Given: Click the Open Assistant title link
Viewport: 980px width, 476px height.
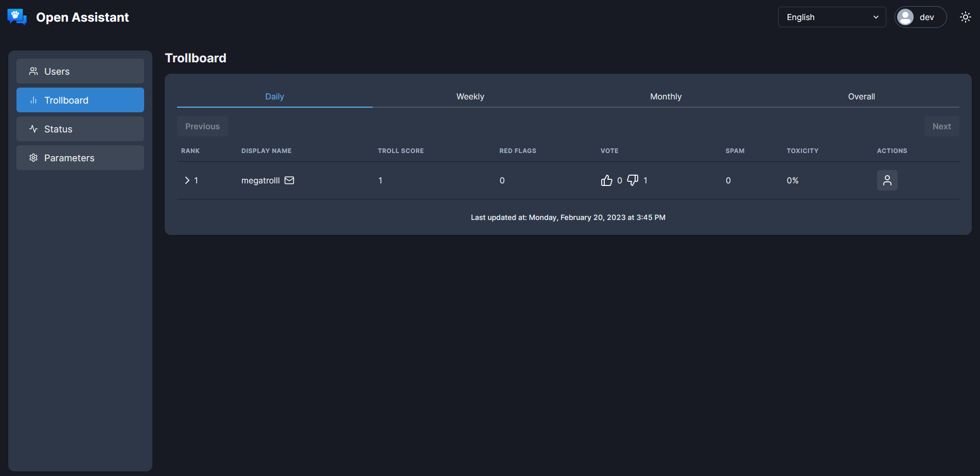Looking at the screenshot, I should point(82,17).
